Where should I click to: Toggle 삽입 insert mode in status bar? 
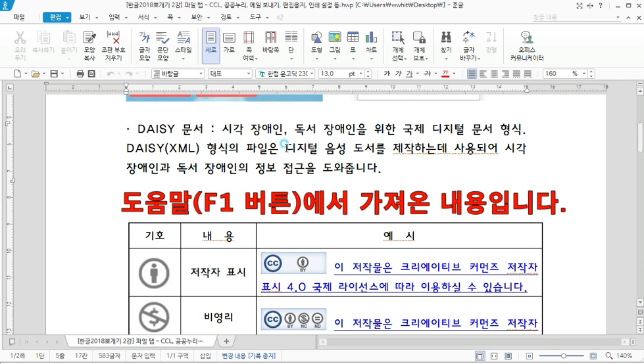[205, 356]
